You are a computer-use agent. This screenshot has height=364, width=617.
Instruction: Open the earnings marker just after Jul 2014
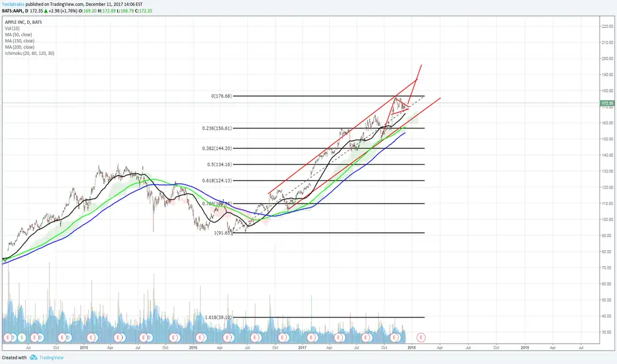click(34, 338)
